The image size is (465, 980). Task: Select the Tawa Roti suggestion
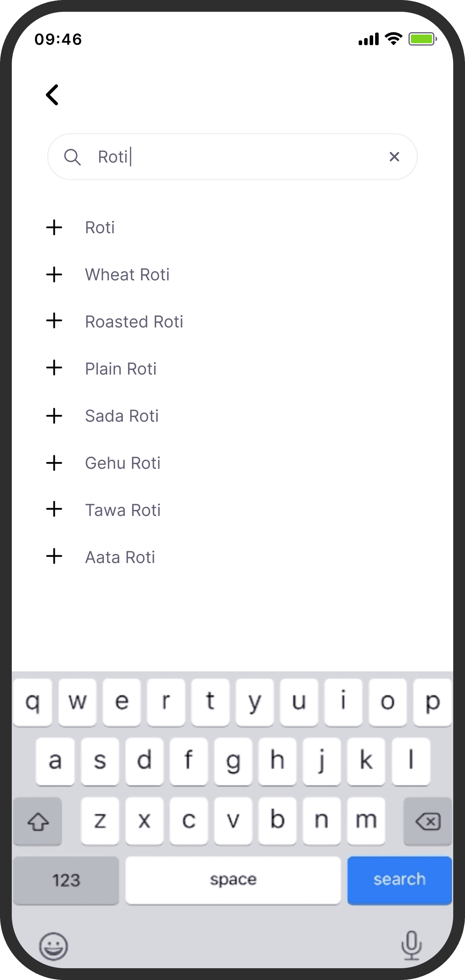(123, 510)
